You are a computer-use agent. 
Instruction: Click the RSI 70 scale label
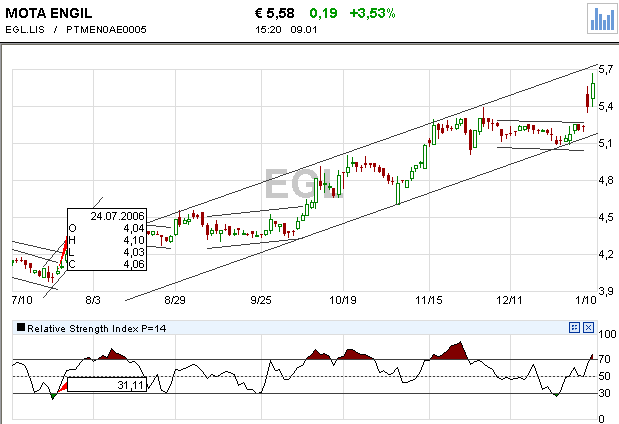[604, 359]
